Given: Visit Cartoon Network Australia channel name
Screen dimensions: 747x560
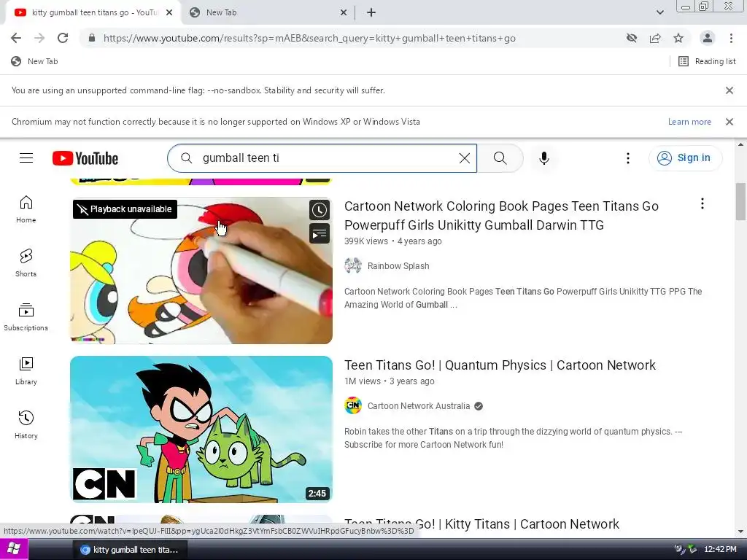Looking at the screenshot, I should [x=419, y=406].
